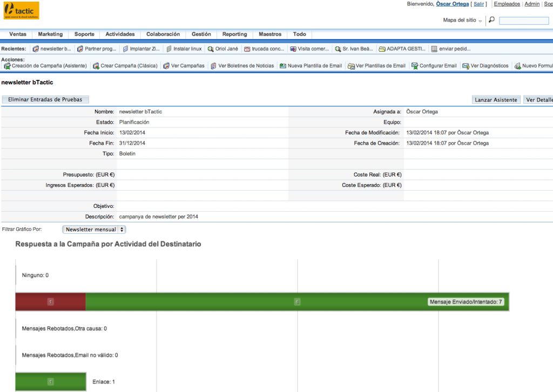Select Nueva Plantilla de Email icon
The height and width of the screenshot is (392, 553).
coord(283,66)
